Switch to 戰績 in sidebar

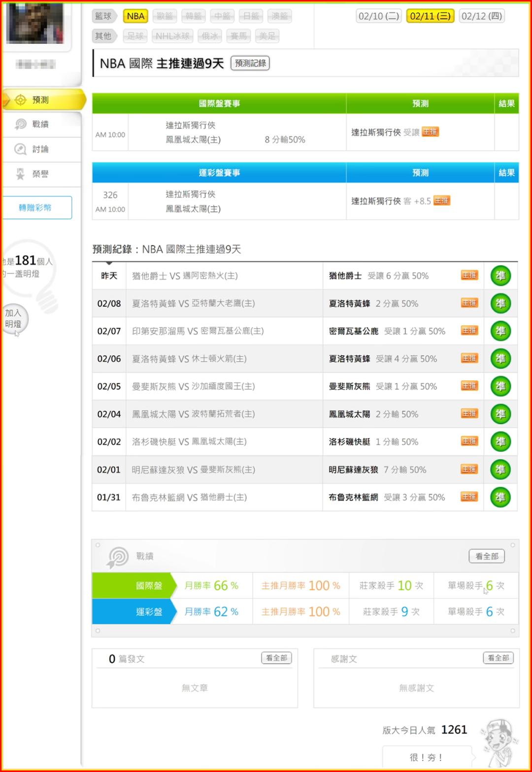point(40,124)
